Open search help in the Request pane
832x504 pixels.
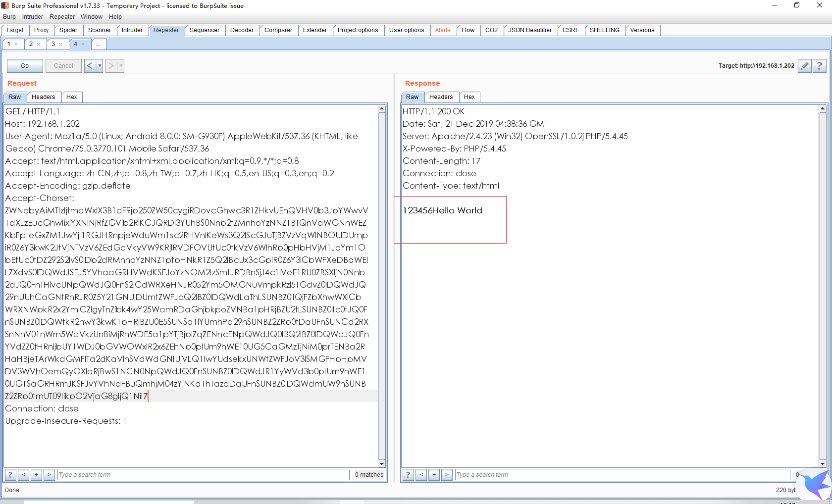(x=10, y=475)
